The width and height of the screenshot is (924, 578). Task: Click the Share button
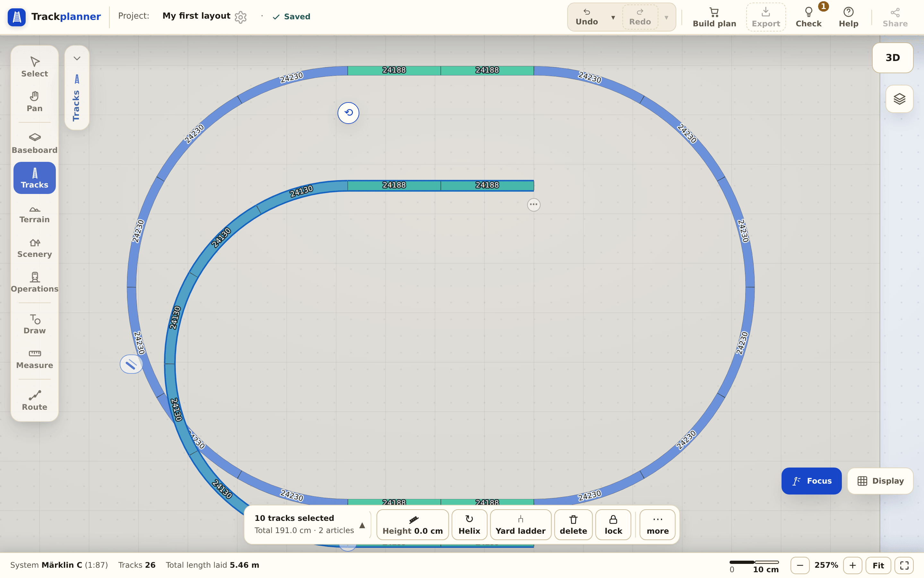click(895, 17)
